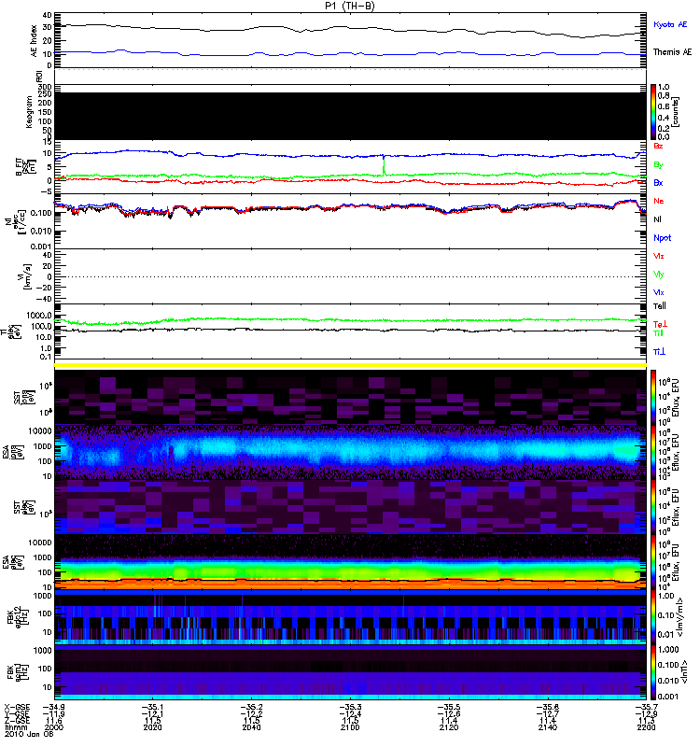
Task: Click the SST electron Eflux colorbar
Action: pos(653,507)
